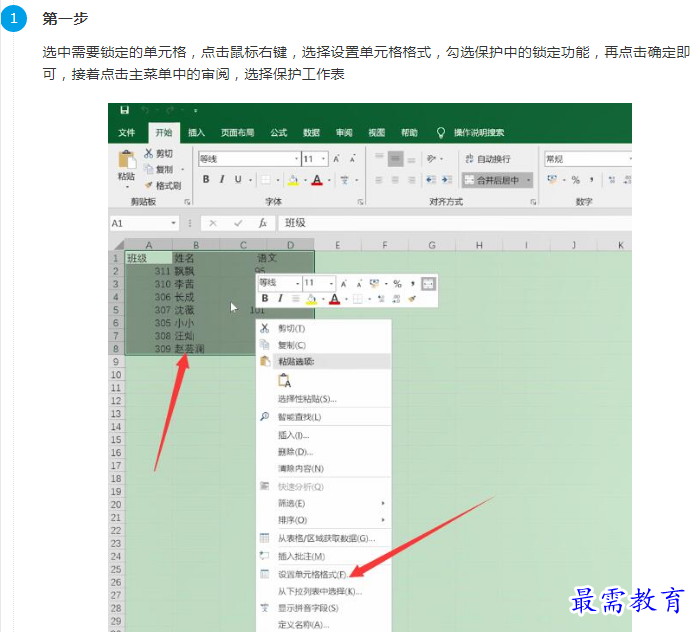Viewport: 693px width, 632px height.
Task: Choose 显示拼音字段(S) in context menu
Action: click(x=324, y=608)
